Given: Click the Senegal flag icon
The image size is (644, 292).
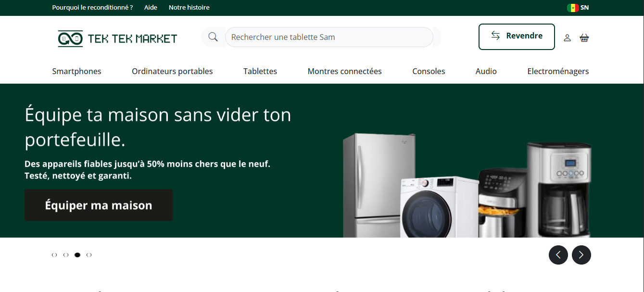Looking at the screenshot, I should [x=573, y=8].
